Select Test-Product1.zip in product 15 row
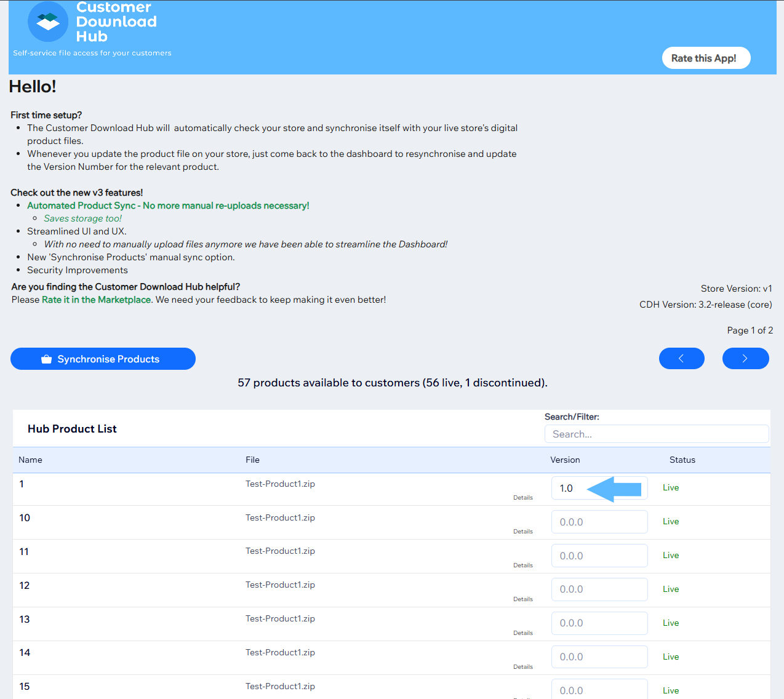 [x=280, y=686]
